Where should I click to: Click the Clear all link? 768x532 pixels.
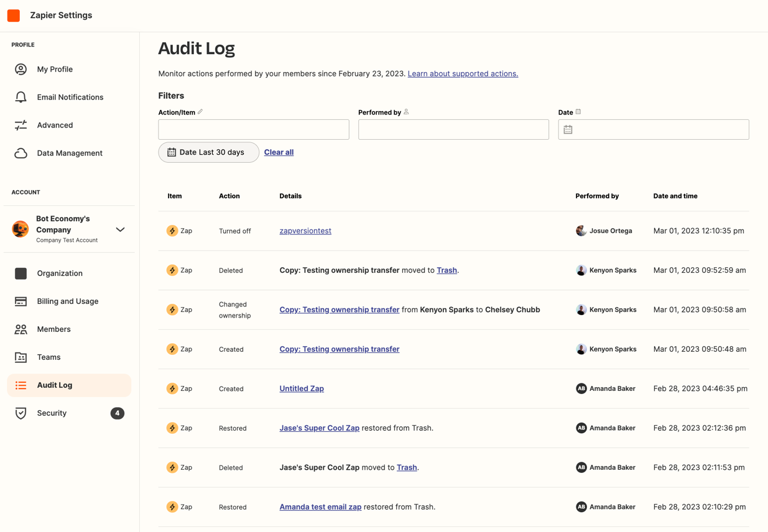[278, 152]
